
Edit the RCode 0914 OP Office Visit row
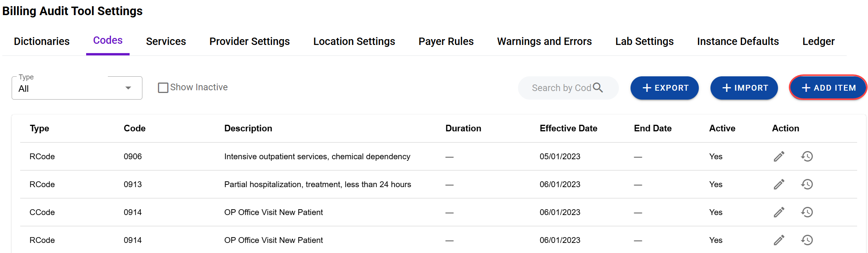pyautogui.click(x=779, y=240)
